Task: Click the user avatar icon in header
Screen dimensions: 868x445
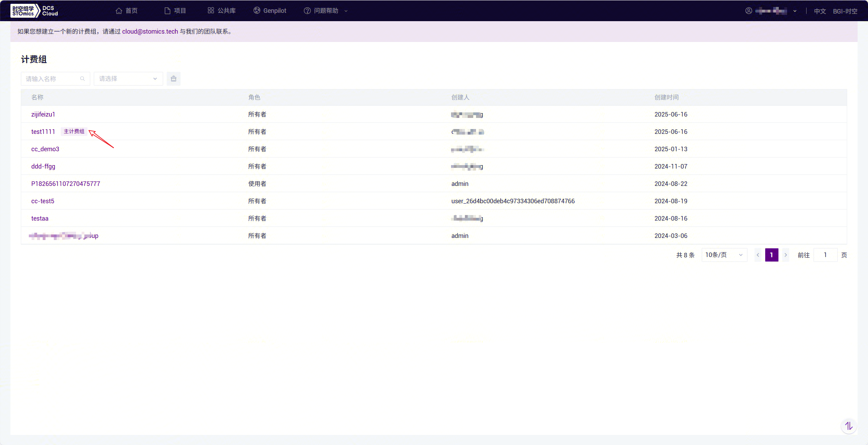Action: pos(749,11)
